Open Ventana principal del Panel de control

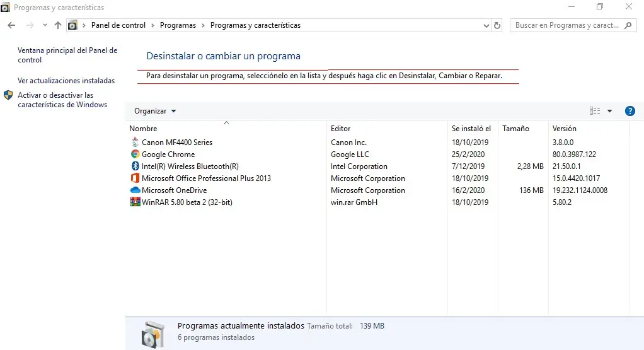[67, 55]
